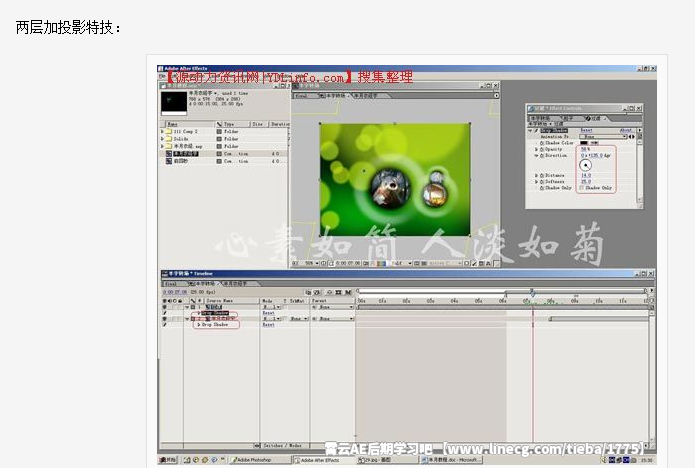This screenshot has width=695, height=468.
Task: Click the Shadow Color black swatch
Action: coord(584,143)
